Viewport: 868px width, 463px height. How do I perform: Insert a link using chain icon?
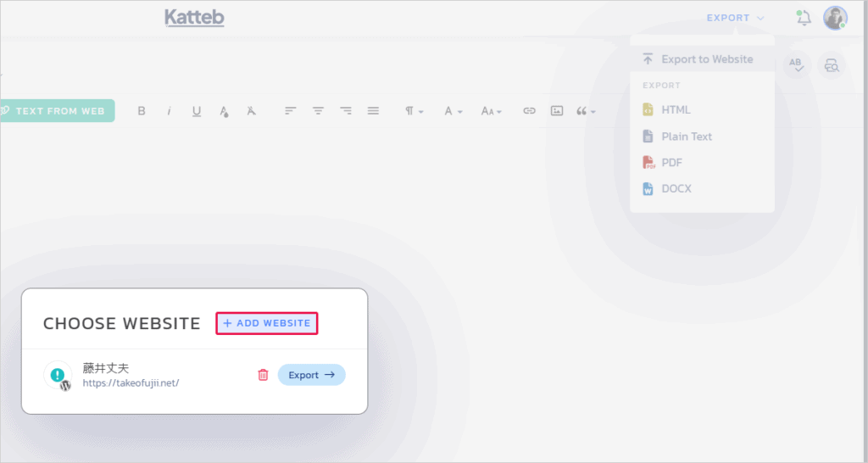coord(529,111)
